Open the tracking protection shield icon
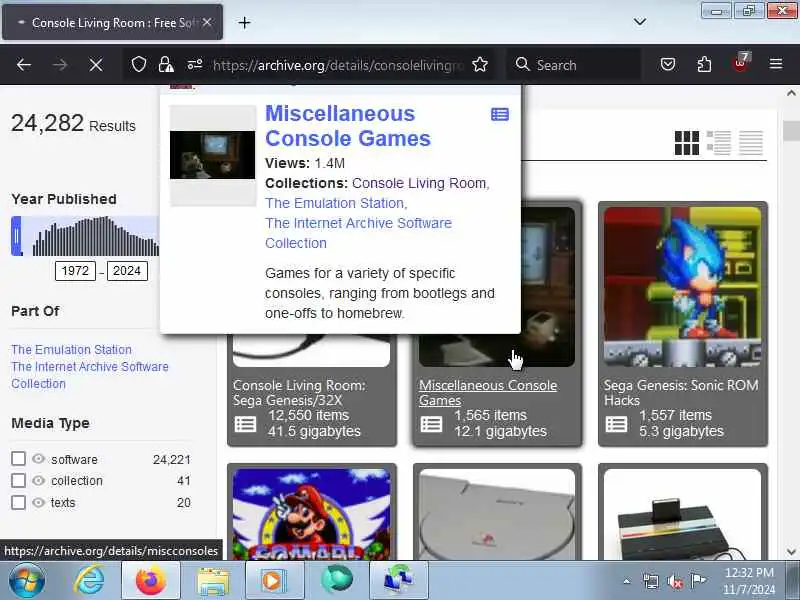The height and width of the screenshot is (600, 800). pyautogui.click(x=139, y=65)
